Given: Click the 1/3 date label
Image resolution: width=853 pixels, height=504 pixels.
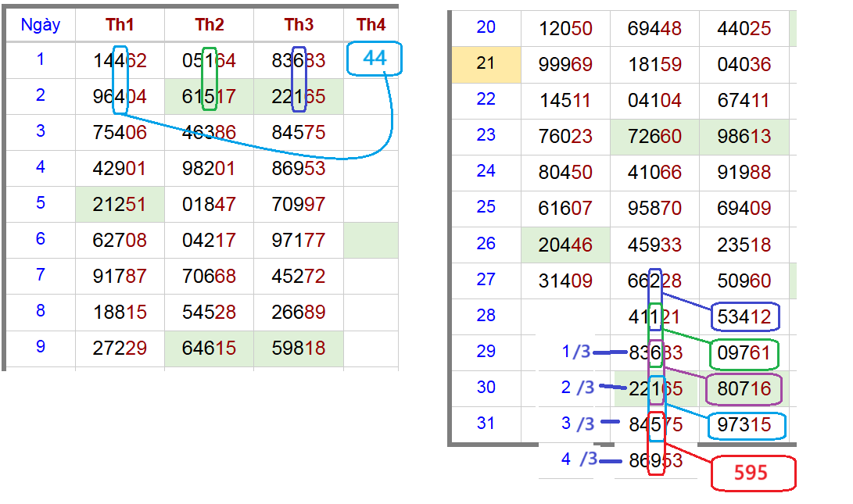Looking at the screenshot, I should (x=576, y=352).
